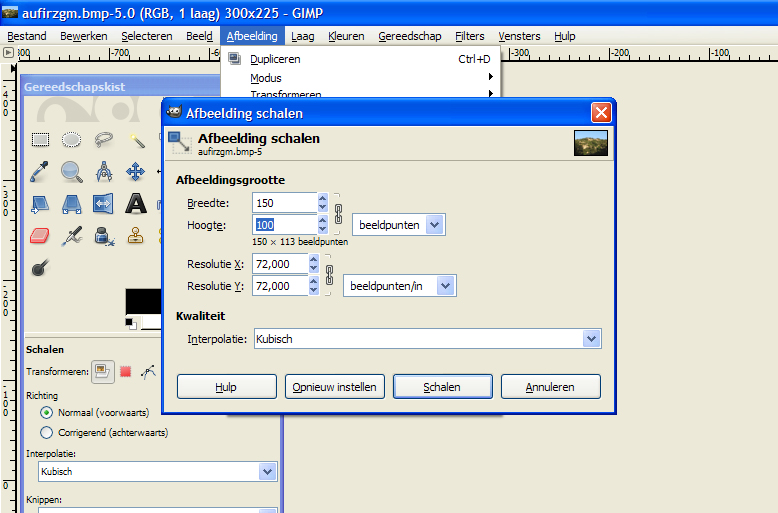Select the Shear tool
Viewport: 778px width, 513px height.
point(40,204)
